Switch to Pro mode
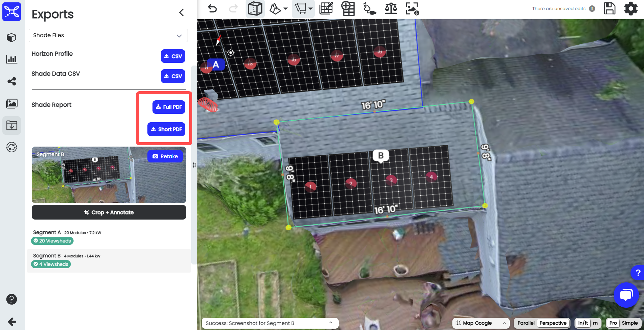The image size is (644, 330). [613, 323]
